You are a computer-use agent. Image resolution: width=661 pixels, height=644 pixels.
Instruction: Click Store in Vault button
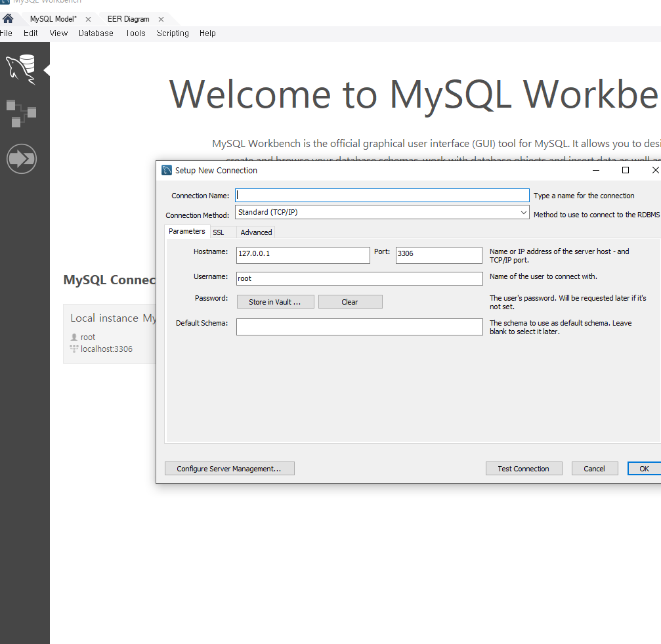coord(275,302)
